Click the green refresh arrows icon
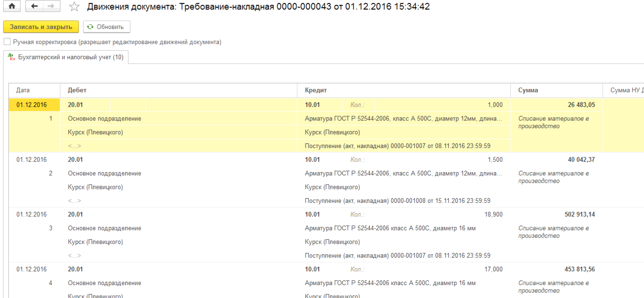The height and width of the screenshot is (298, 644). coord(91,27)
